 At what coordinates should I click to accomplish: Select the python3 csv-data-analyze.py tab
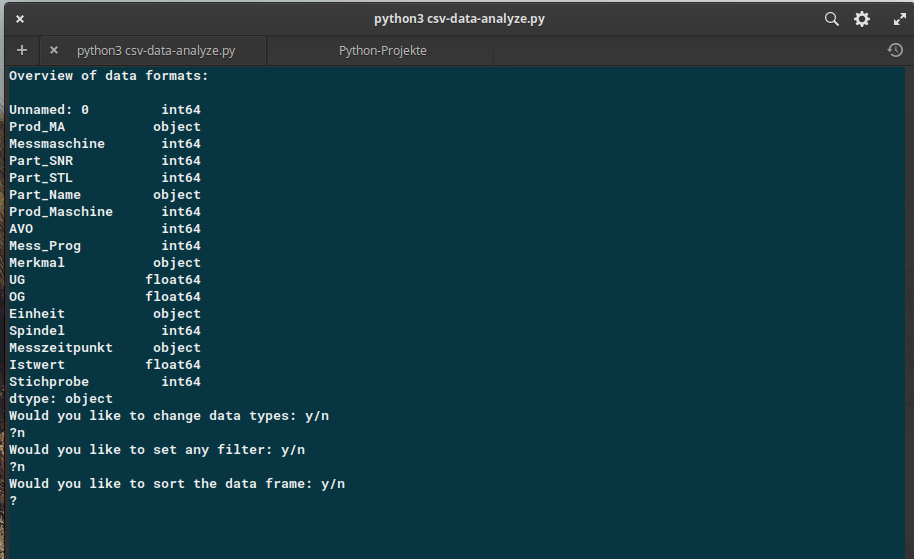tap(156, 51)
